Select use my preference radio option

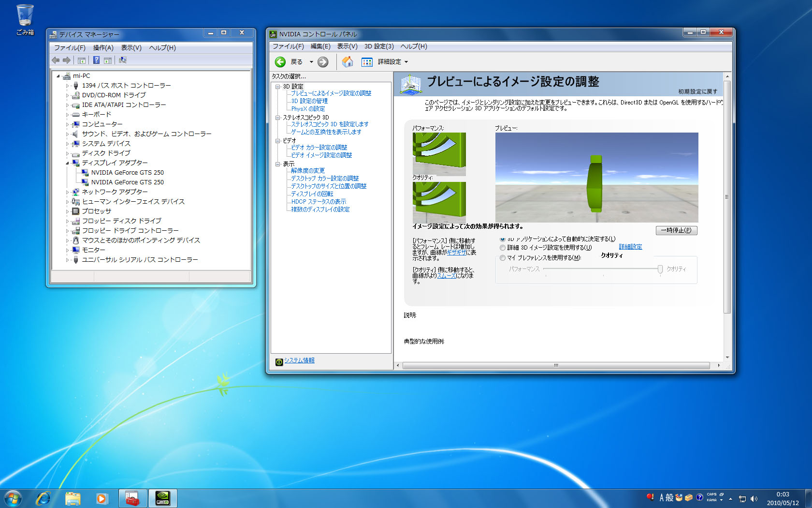coord(503,258)
